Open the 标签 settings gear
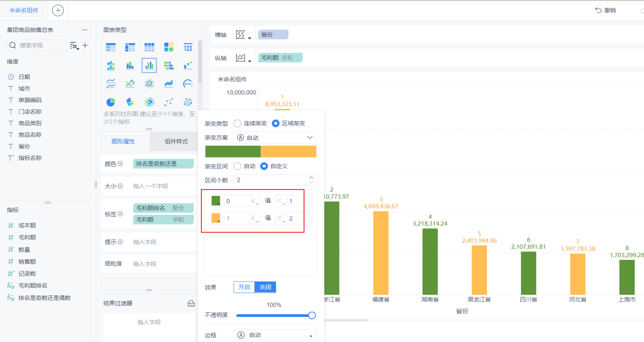Viewport: 644px width, 342px height. 120,214
